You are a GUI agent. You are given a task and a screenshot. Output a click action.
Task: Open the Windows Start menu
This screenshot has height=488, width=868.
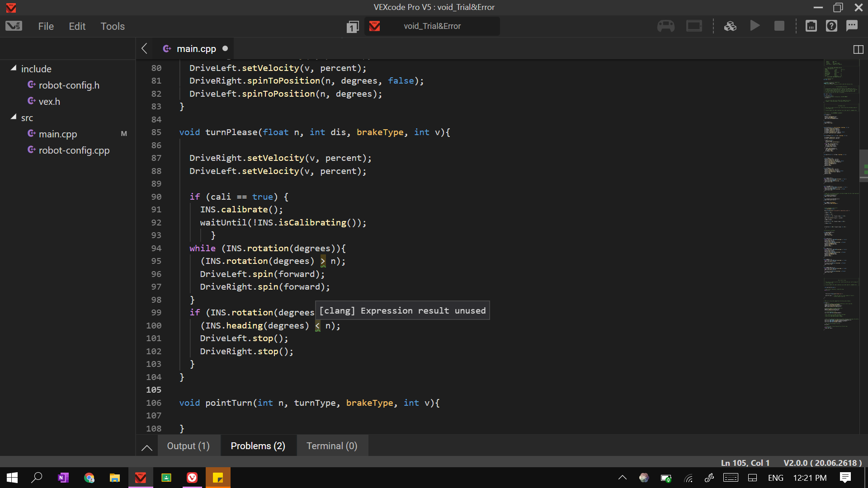pyautogui.click(x=12, y=478)
